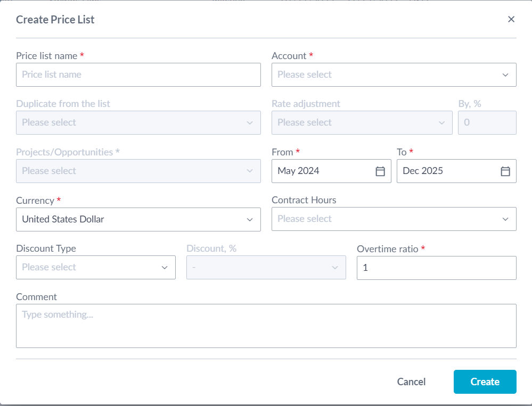The image size is (532, 406).
Task: Open the calendar picker for the From date
Action: pos(380,171)
